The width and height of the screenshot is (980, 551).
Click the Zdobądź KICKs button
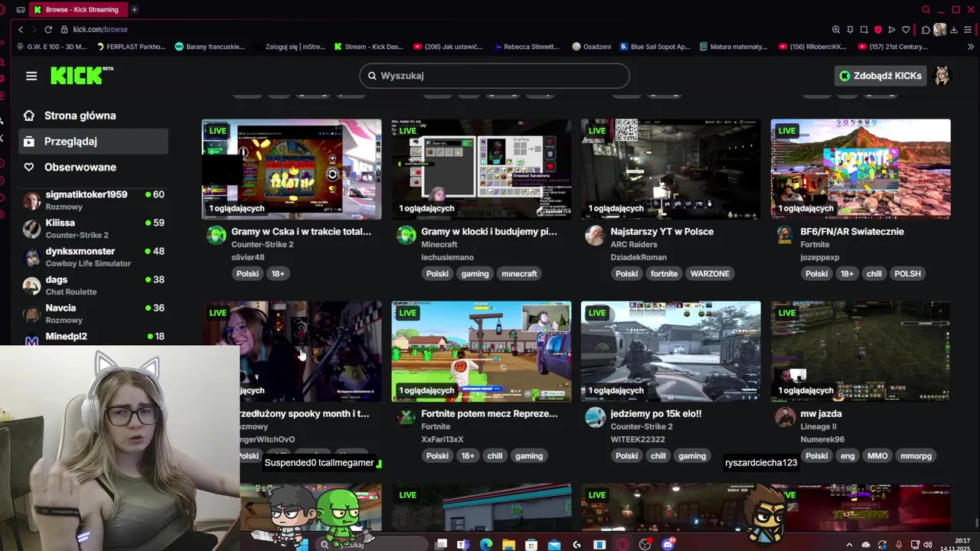click(880, 76)
